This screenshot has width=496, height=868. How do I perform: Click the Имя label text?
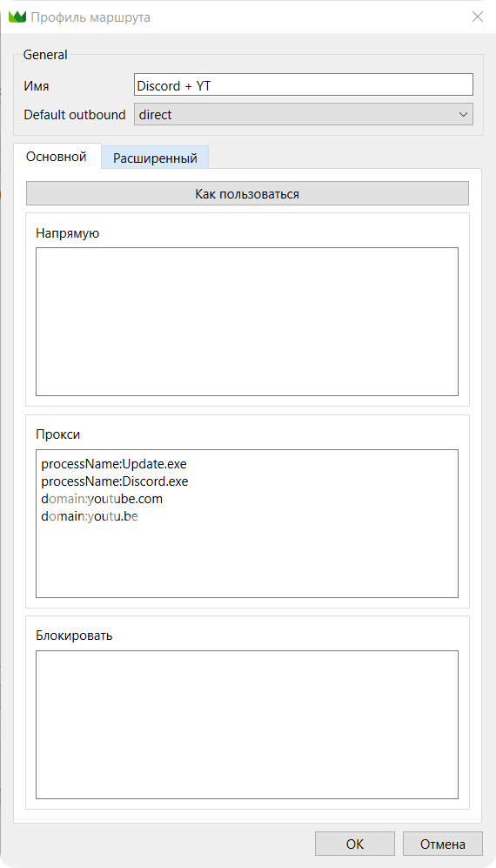coord(37,86)
